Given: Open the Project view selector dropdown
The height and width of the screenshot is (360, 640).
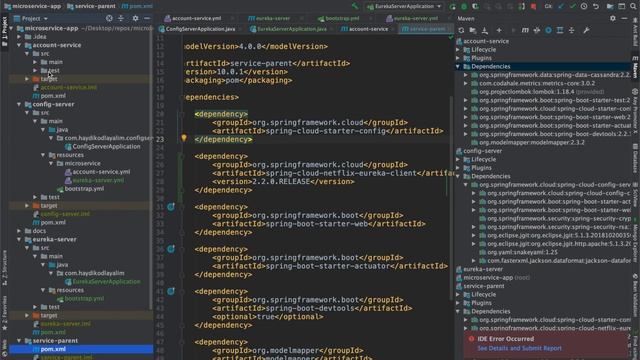Looking at the screenshot, I should click(x=31, y=18).
